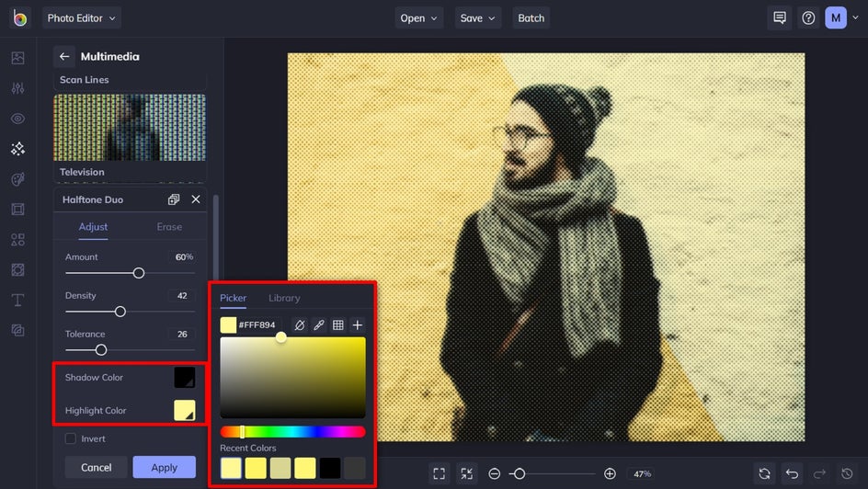
Task: Zoom in with the plus icon
Action: click(610, 473)
